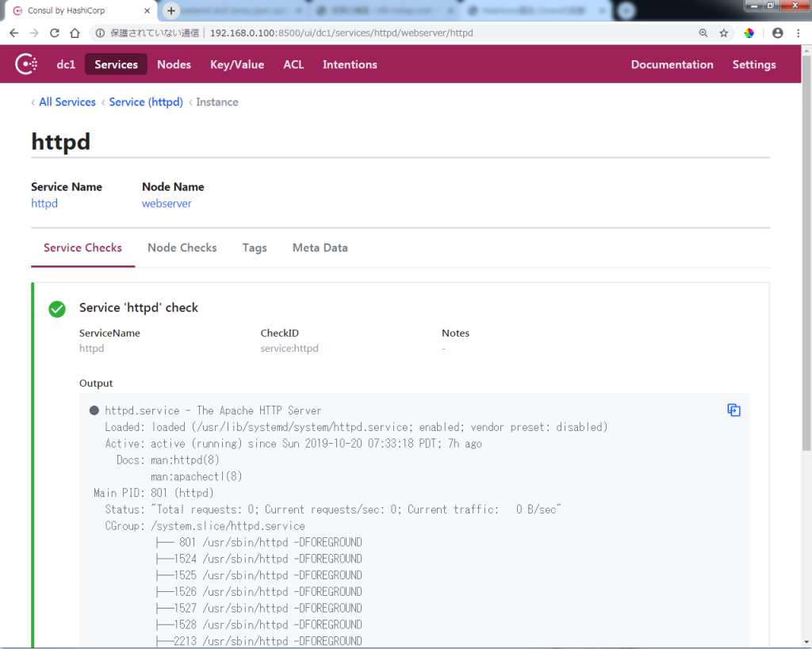The height and width of the screenshot is (649, 812).
Task: Bookmark this page with the star icon
Action: tap(723, 33)
